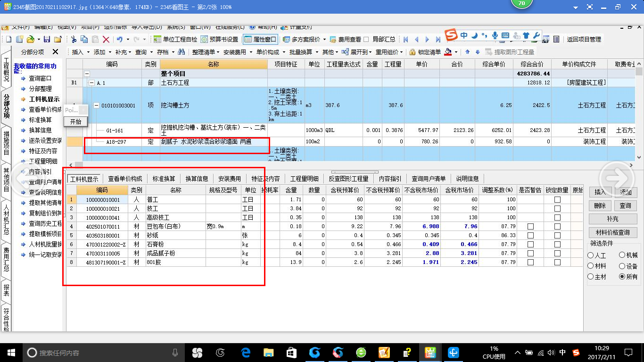Open 费用查看 cost view
The height and width of the screenshot is (362, 644).
click(346, 40)
